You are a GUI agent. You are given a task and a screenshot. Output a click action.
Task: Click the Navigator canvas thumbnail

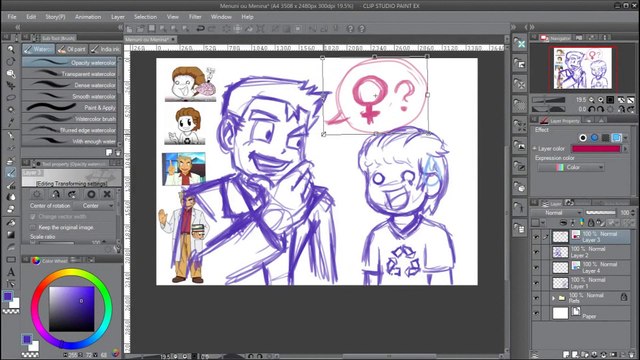coord(583,68)
